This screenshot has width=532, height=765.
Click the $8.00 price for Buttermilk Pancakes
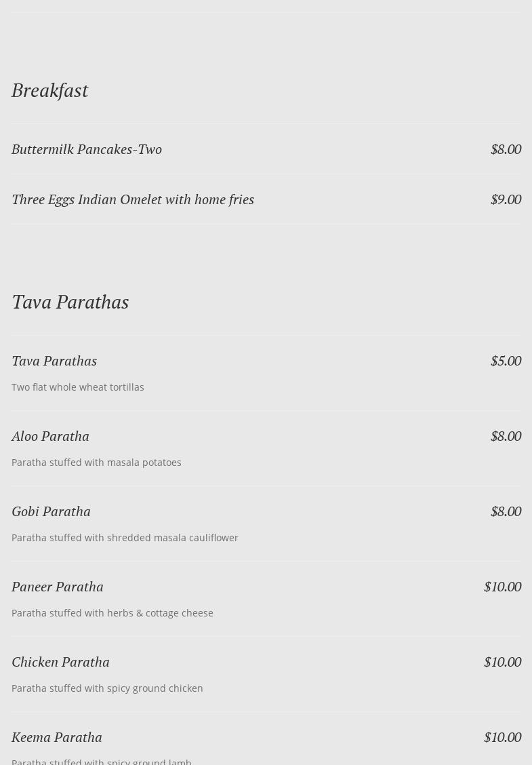point(506,149)
